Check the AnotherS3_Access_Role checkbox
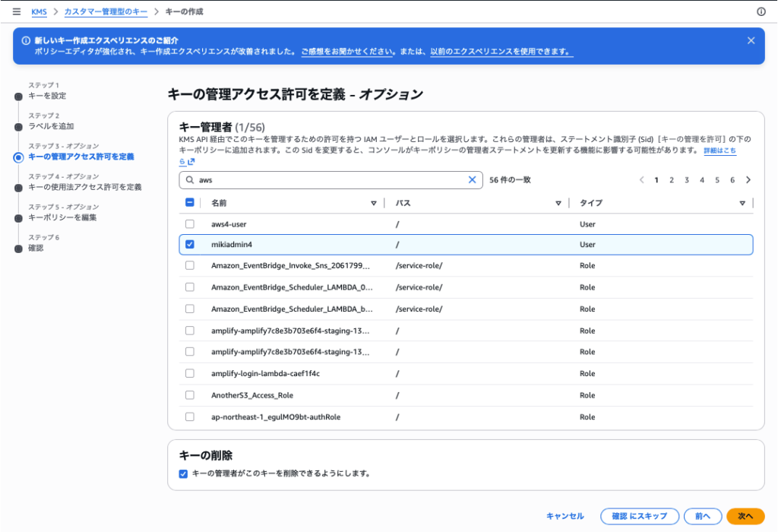Viewport: 778px width, 532px height. pos(189,395)
